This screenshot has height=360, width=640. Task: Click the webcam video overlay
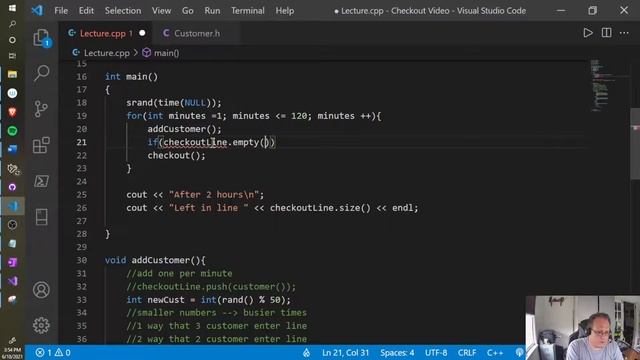point(582,328)
